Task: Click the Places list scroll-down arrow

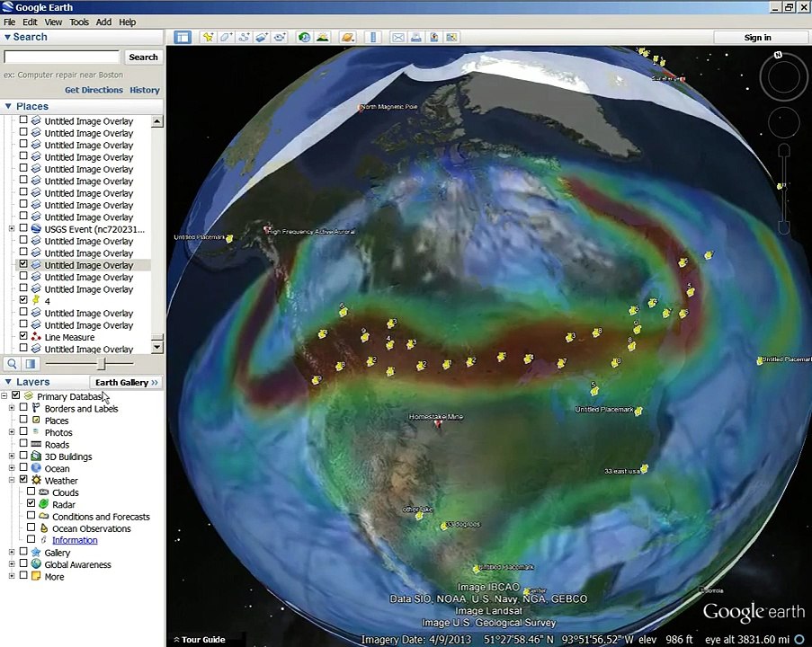Action: 157,347
